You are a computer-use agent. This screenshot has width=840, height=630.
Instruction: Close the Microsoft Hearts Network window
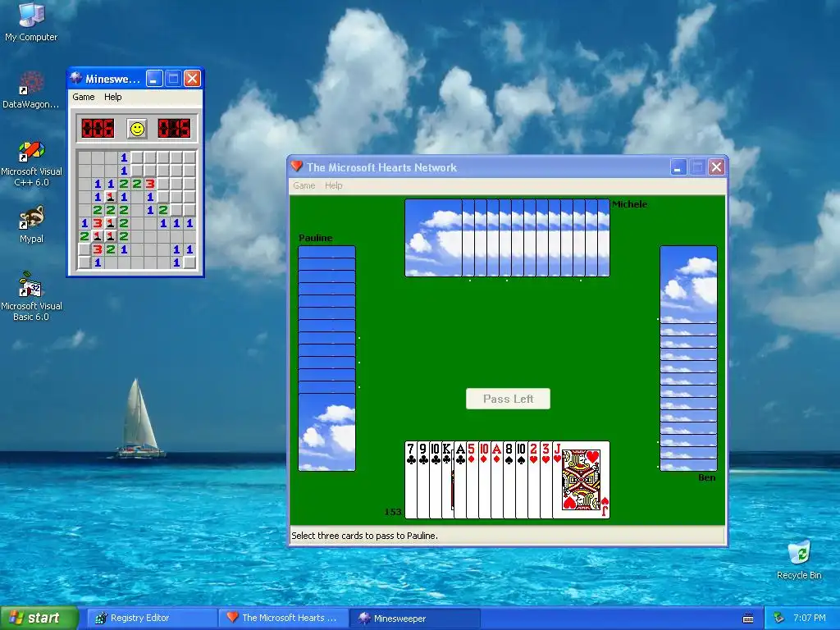pos(717,167)
